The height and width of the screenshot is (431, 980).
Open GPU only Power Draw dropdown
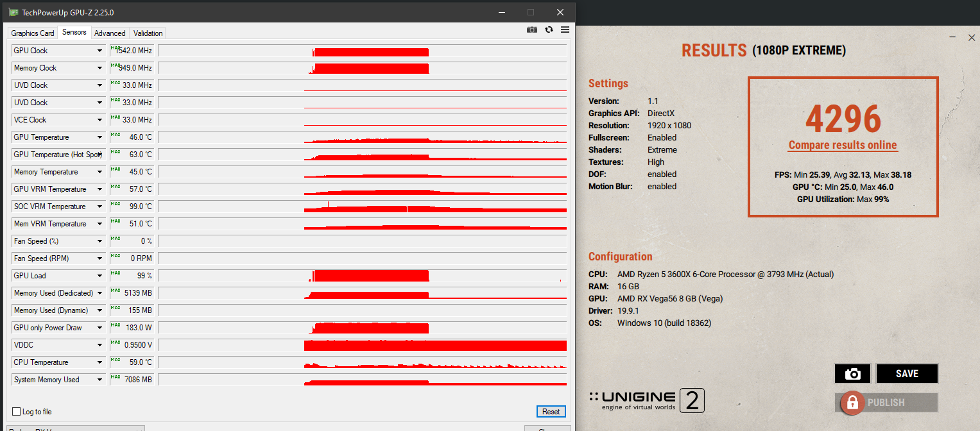[x=100, y=328]
